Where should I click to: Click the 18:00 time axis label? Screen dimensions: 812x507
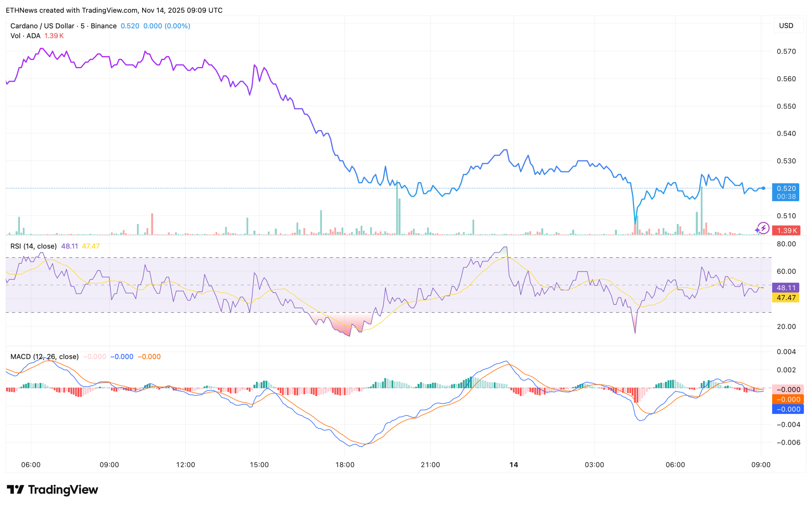[345, 465]
